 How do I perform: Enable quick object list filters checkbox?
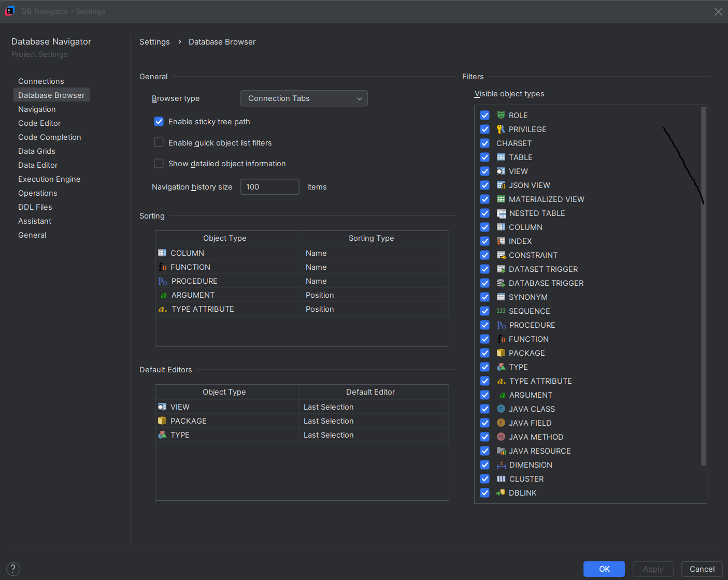159,142
